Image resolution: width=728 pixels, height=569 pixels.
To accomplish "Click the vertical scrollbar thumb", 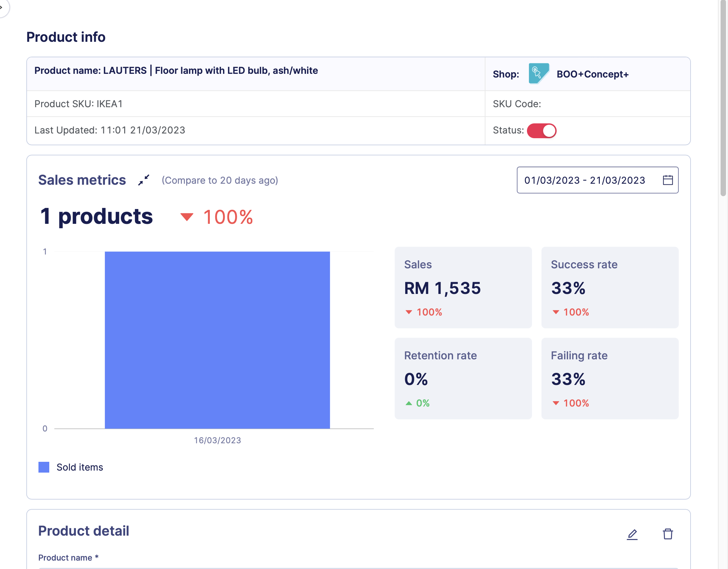I will [723, 98].
